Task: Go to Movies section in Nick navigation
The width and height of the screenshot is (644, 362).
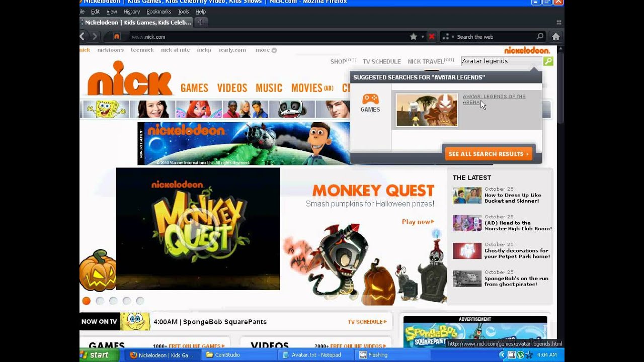Action: click(312, 88)
